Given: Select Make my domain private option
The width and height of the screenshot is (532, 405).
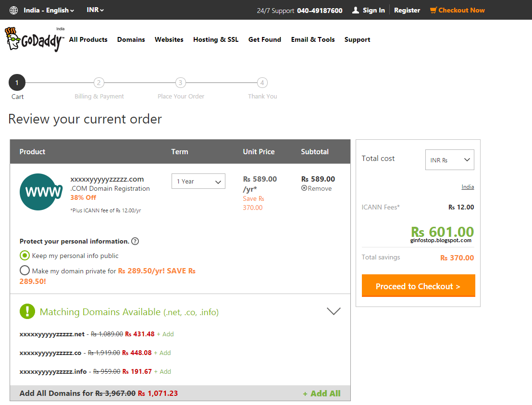Looking at the screenshot, I should coord(25,270).
